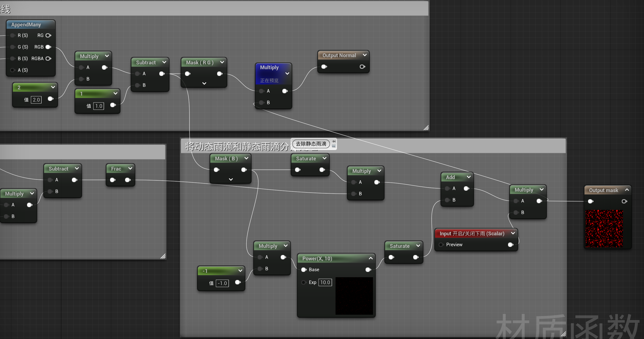Click the Add node output pin
The height and width of the screenshot is (339, 644).
click(x=466, y=188)
